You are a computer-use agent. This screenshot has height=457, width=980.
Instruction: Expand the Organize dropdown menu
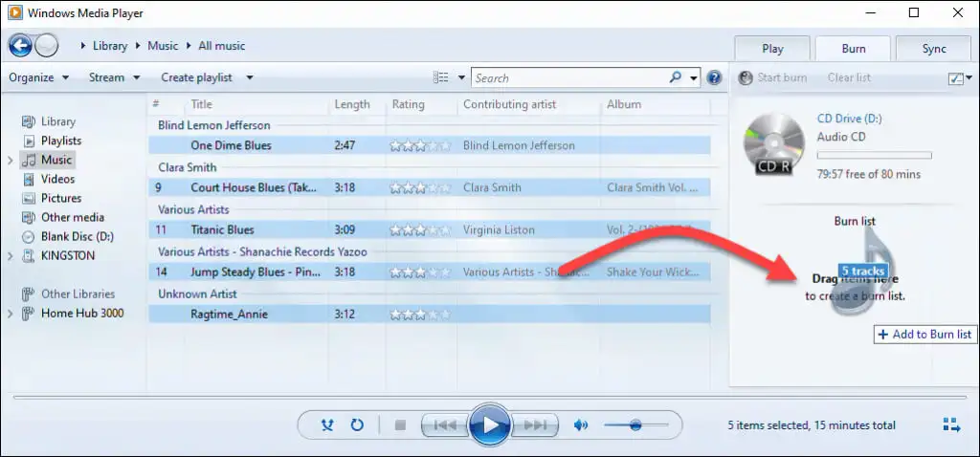pos(39,77)
